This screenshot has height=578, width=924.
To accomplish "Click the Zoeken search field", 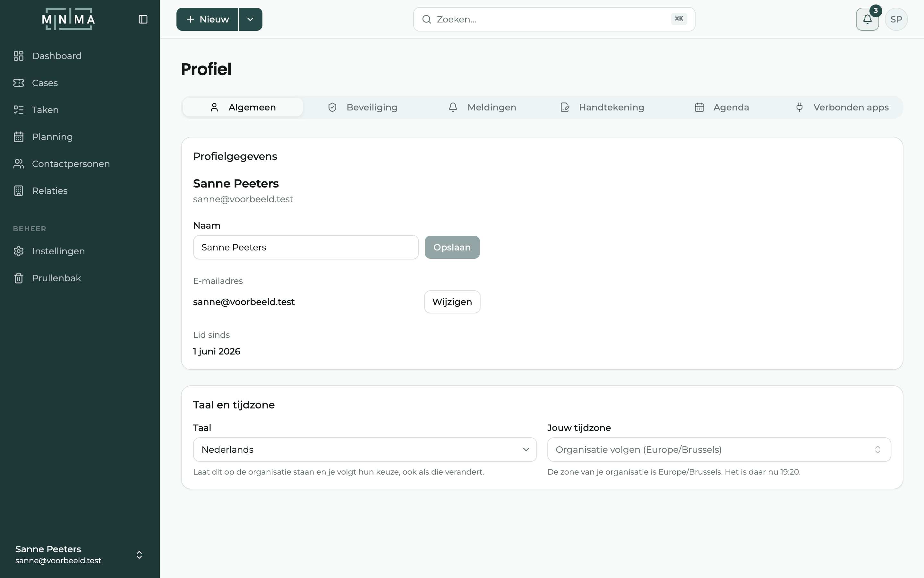I will tap(554, 19).
